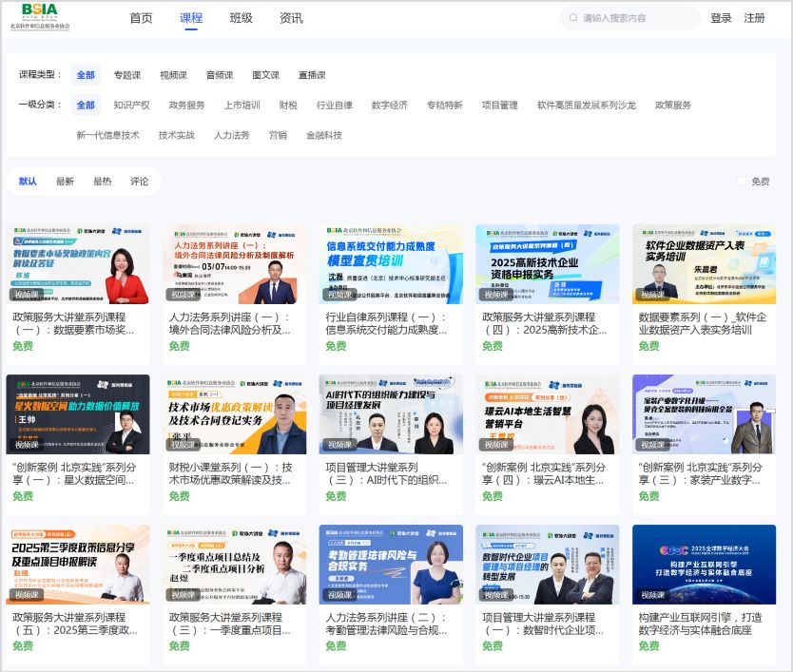Select the 专题课 course type filter
Image resolution: width=793 pixels, height=672 pixels.
(x=128, y=74)
